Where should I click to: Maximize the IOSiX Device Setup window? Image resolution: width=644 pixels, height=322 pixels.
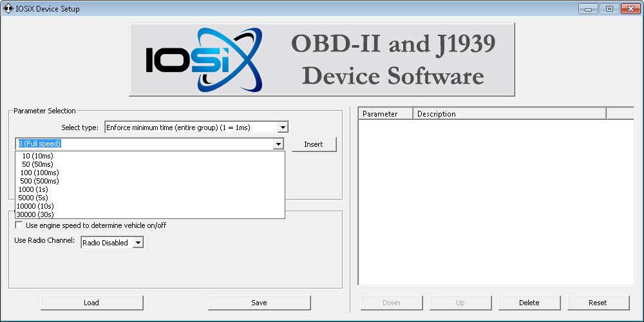click(x=609, y=8)
